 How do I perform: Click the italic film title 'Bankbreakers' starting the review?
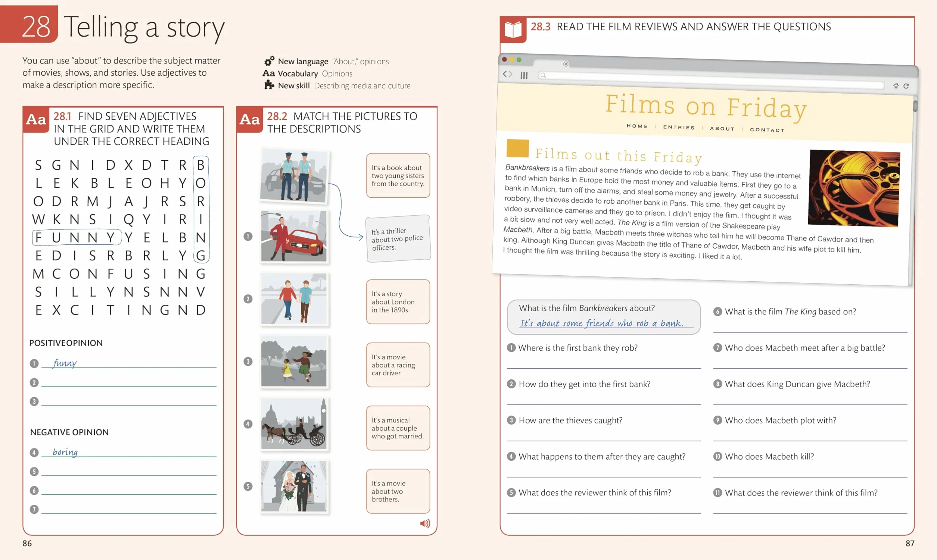coord(527,168)
